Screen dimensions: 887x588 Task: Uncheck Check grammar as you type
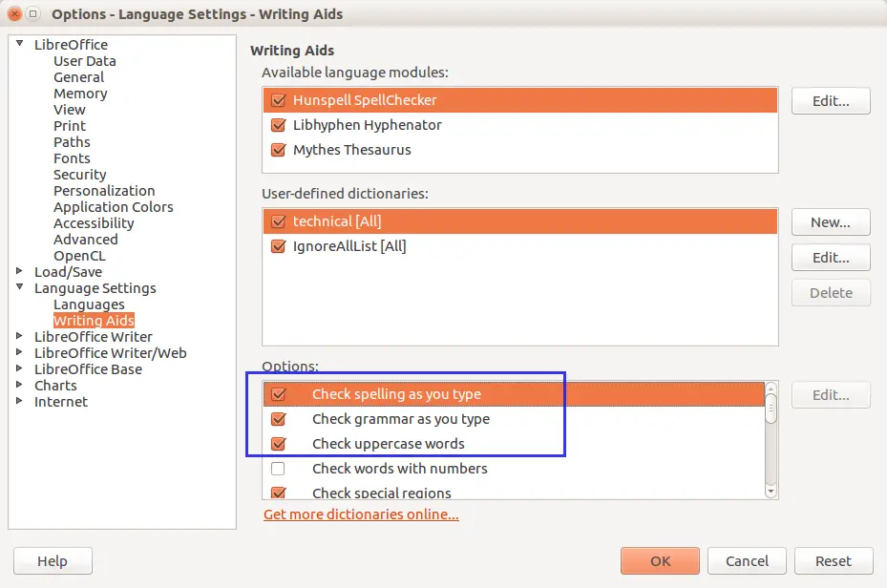pyautogui.click(x=279, y=419)
